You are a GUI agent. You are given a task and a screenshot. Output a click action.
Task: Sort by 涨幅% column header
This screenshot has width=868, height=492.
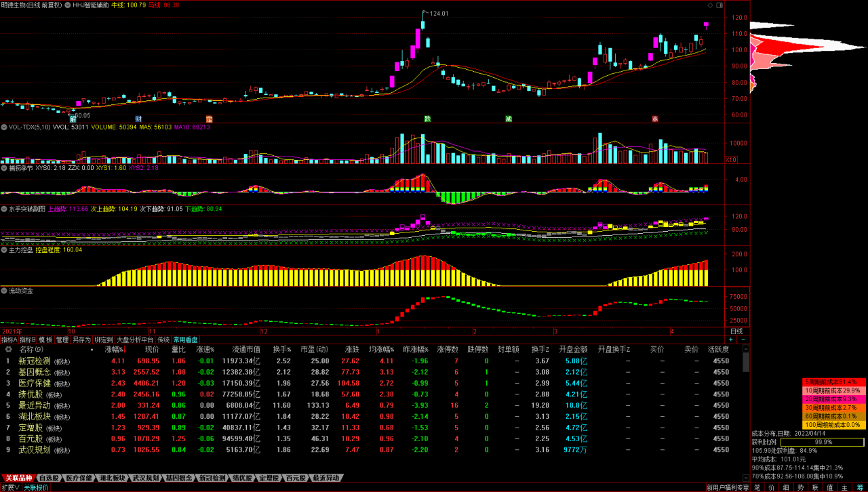click(x=114, y=350)
